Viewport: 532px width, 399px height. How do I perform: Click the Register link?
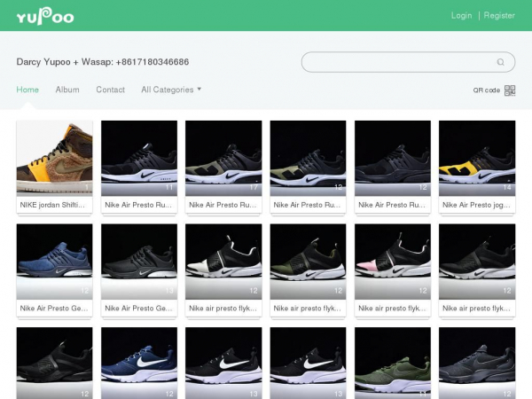tap(499, 16)
